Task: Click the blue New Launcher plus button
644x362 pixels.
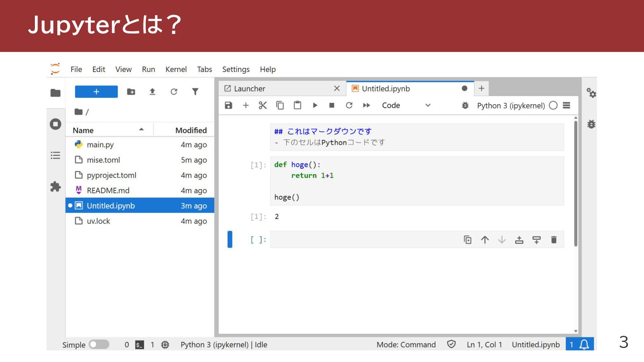Action: pos(96,92)
